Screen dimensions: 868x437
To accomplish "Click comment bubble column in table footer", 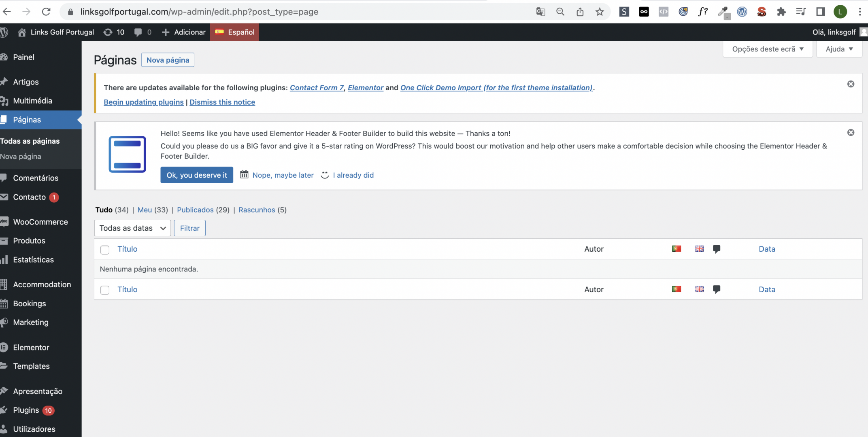I will click(x=717, y=289).
